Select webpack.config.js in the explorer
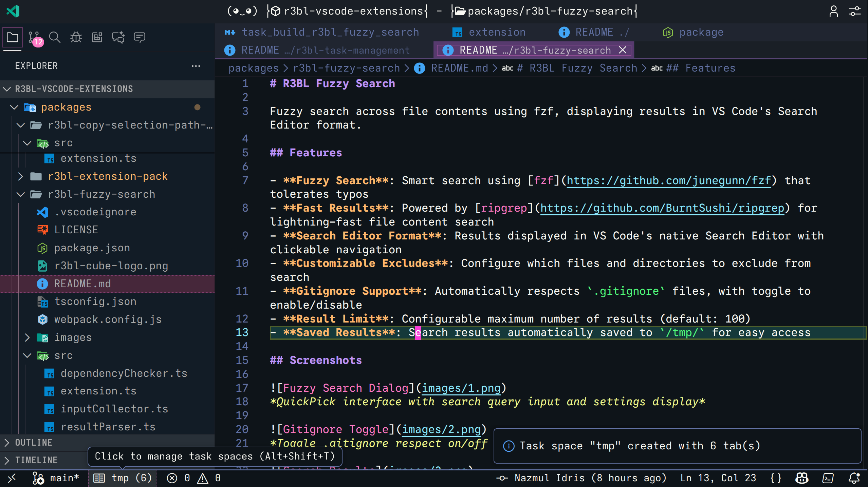The width and height of the screenshot is (868, 487). 108,319
